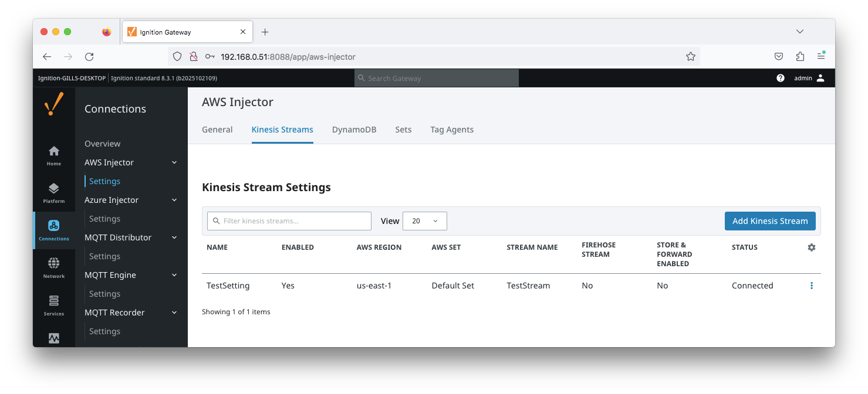Bookmark this page with star icon
The height and width of the screenshot is (394, 868).
point(690,57)
